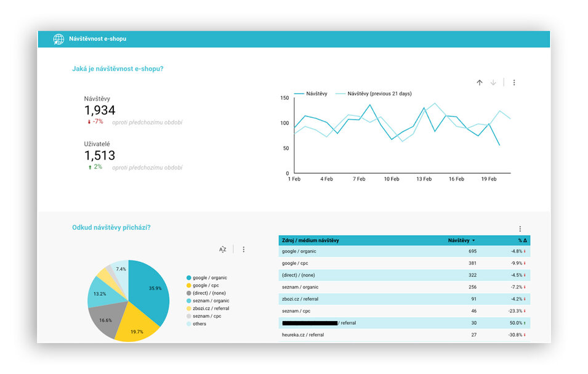
Task: Click the heureka.cz / referral table row
Action: click(x=403, y=335)
